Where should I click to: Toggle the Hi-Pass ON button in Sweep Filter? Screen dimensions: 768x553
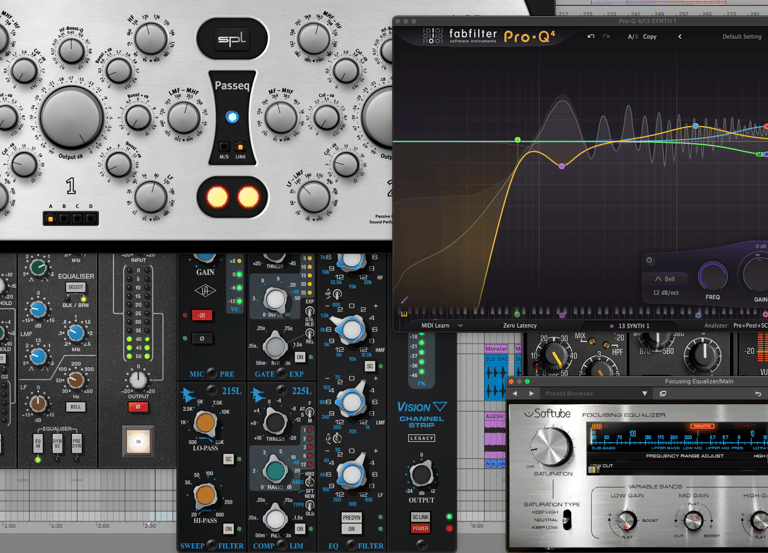point(228,529)
